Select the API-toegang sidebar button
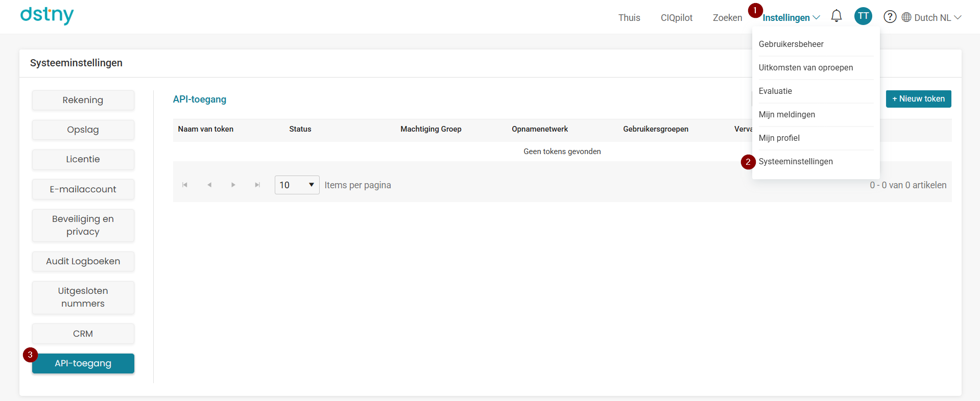The height and width of the screenshot is (401, 980). pos(83,363)
